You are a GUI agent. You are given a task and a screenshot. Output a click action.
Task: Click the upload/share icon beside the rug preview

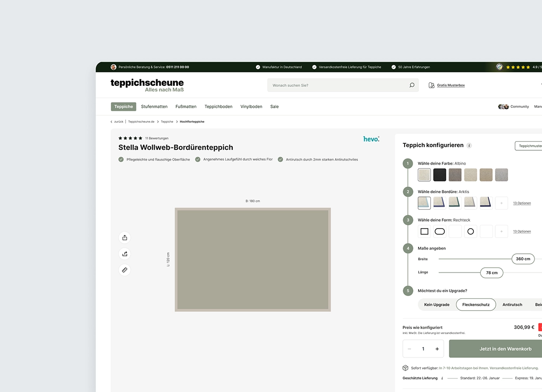point(124,238)
